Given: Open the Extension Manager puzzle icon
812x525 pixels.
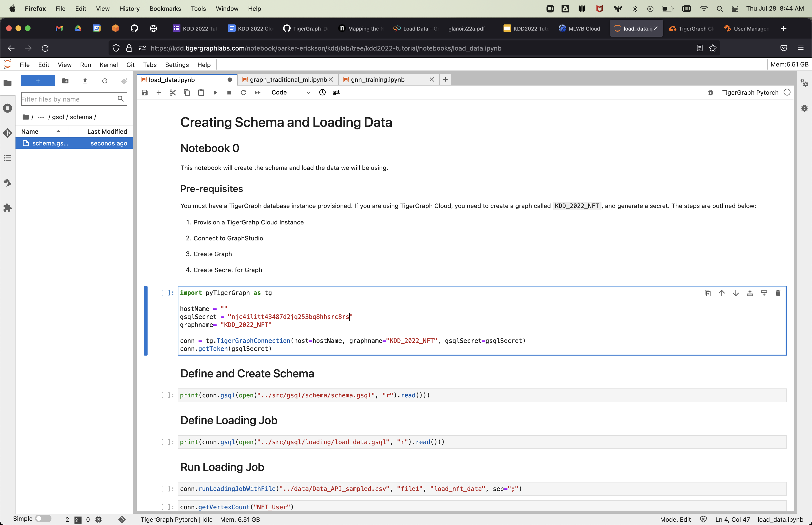Looking at the screenshot, I should [x=8, y=208].
